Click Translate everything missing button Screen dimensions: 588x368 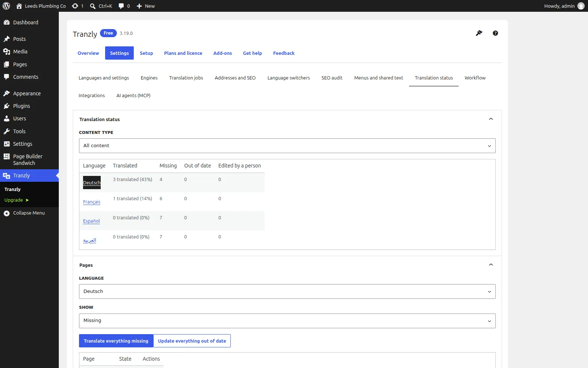coord(116,341)
